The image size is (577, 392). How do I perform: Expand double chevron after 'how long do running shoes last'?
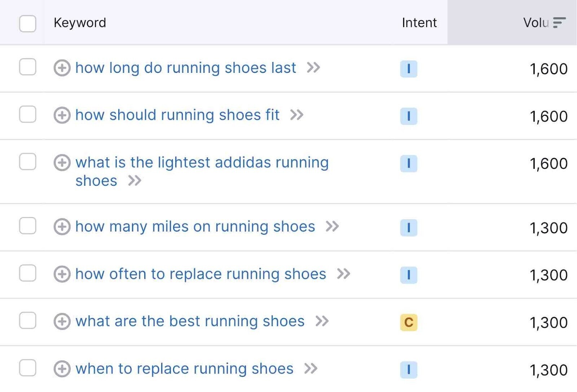pyautogui.click(x=313, y=67)
